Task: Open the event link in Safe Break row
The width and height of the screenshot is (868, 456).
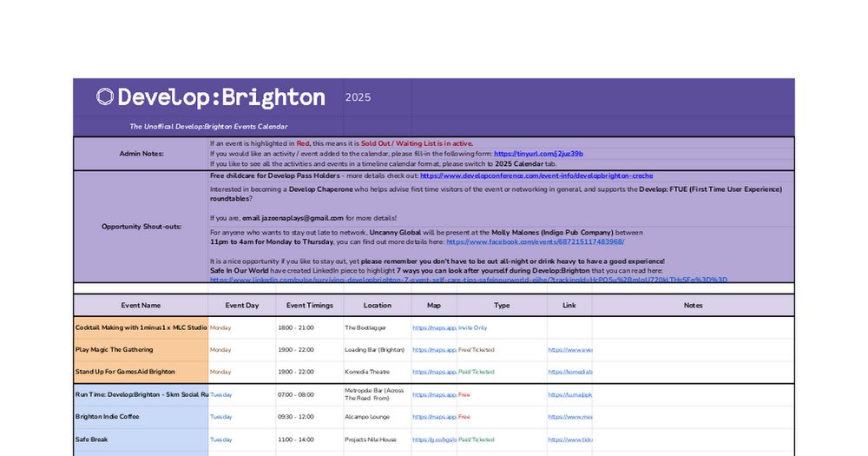Action: pyautogui.click(x=570, y=440)
